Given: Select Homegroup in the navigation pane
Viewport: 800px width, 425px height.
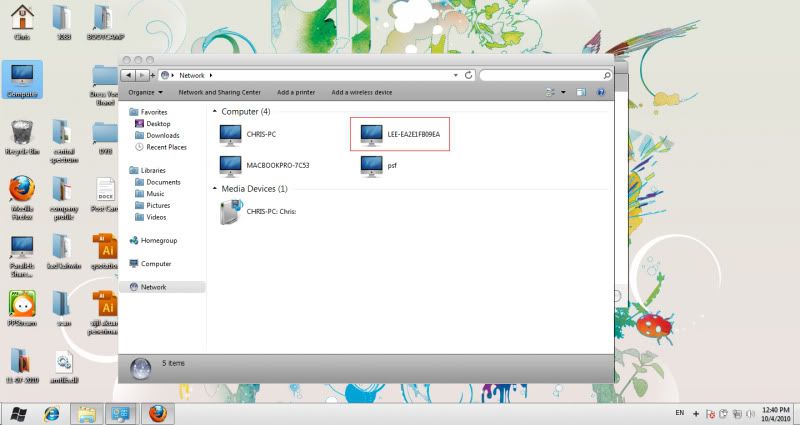Looking at the screenshot, I should click(x=157, y=241).
